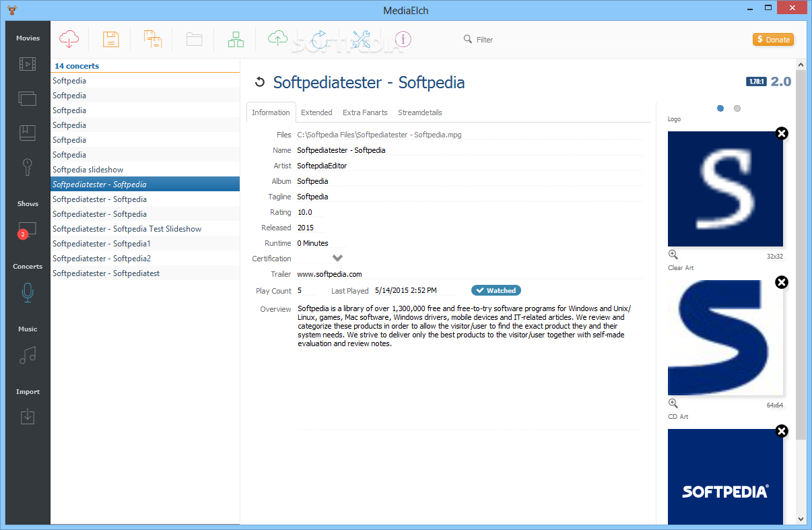This screenshot has height=530, width=812.
Task: Click inside the Overview description text
Action: 465,326
